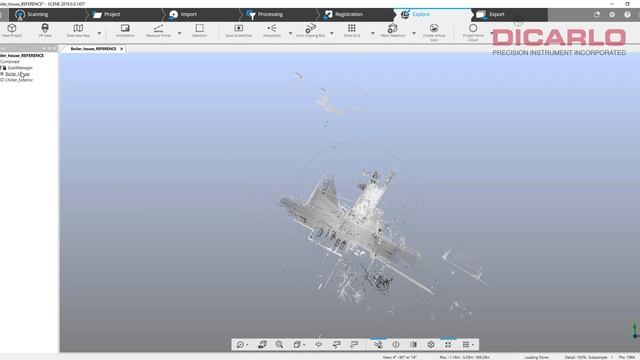The height and width of the screenshot is (360, 640).
Task: Click the info circle icon in bottom toolbar
Action: [x=396, y=344]
